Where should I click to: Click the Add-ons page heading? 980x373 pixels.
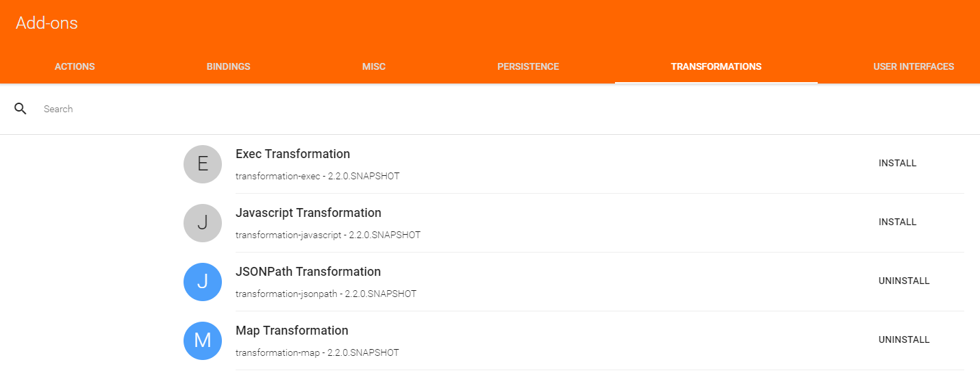47,23
